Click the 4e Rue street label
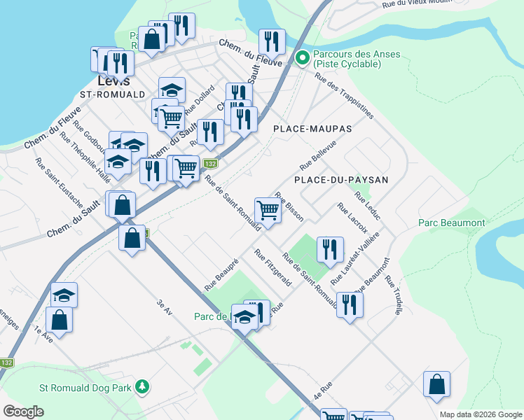The image size is (524, 420). 323,391
